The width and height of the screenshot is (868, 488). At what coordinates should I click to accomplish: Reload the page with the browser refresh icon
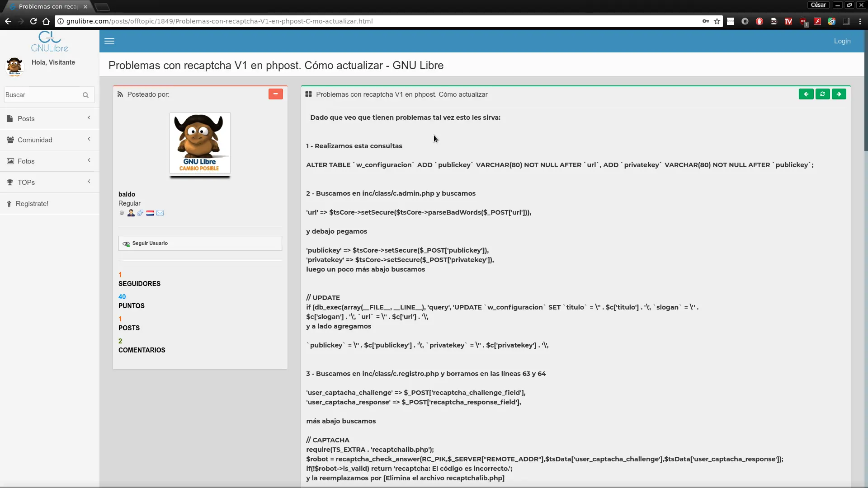[33, 21]
